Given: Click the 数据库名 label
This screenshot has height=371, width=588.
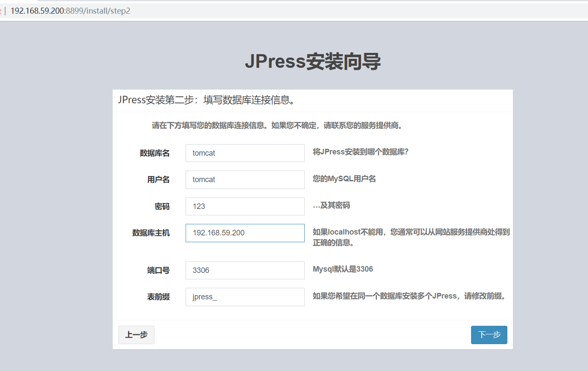Looking at the screenshot, I should tap(154, 153).
